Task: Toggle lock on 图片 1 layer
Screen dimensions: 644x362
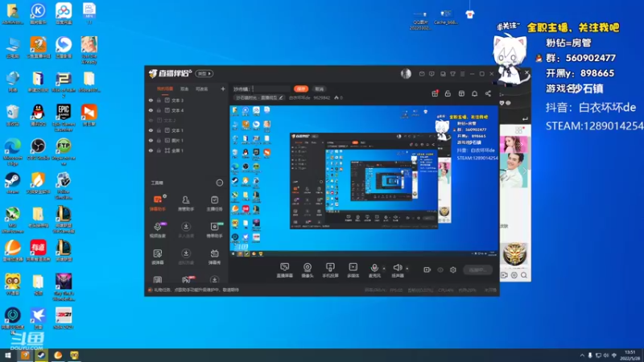Action: pos(159,140)
